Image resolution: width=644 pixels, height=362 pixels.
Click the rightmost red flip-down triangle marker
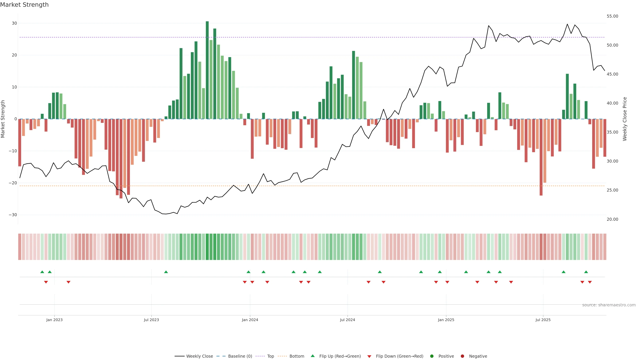[x=590, y=282]
